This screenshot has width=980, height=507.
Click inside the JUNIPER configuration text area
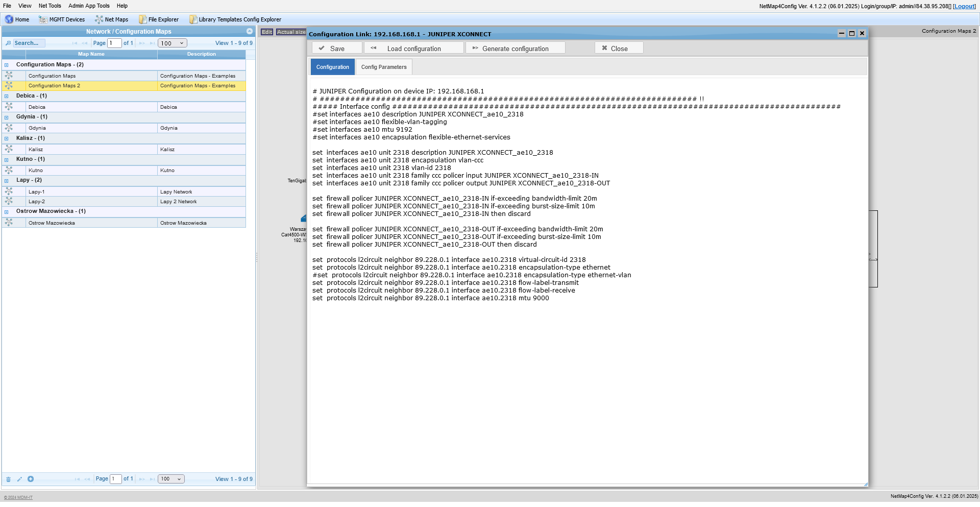[x=587, y=281]
